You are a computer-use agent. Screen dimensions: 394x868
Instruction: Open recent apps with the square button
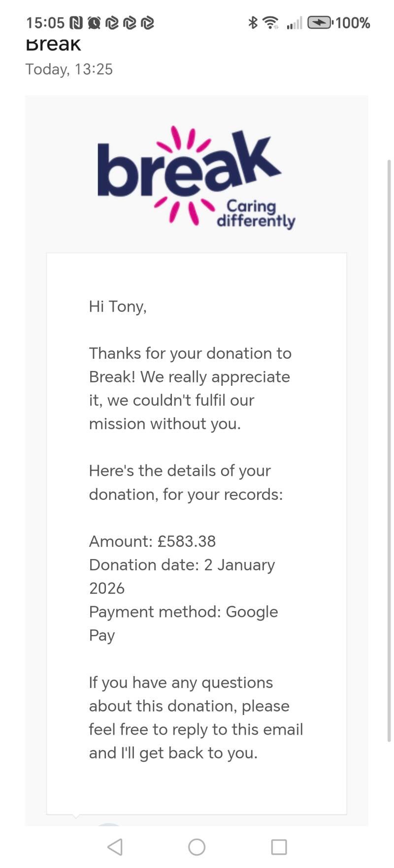coord(279,847)
